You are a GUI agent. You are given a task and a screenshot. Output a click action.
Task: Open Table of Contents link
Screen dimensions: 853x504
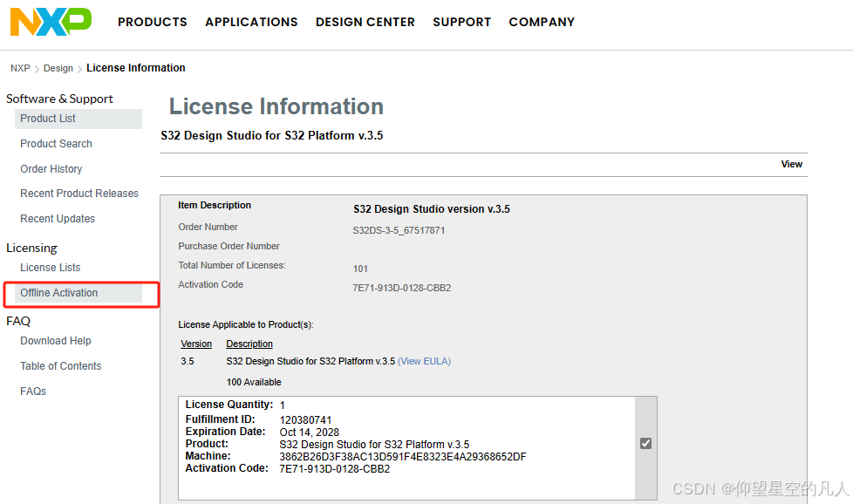coord(61,366)
